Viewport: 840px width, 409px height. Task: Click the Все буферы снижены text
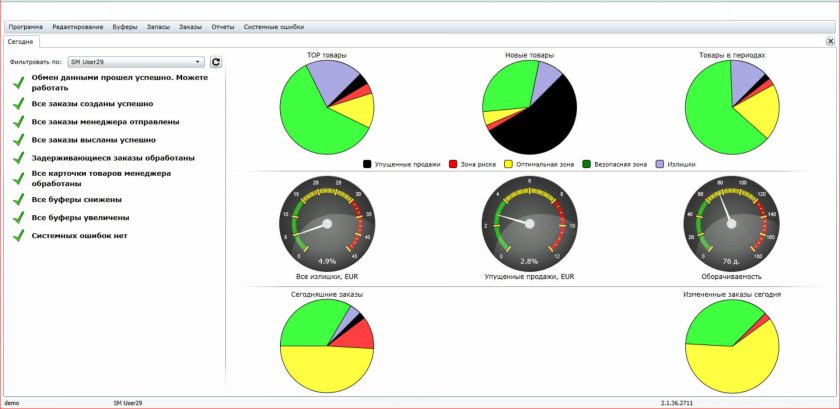77,199
